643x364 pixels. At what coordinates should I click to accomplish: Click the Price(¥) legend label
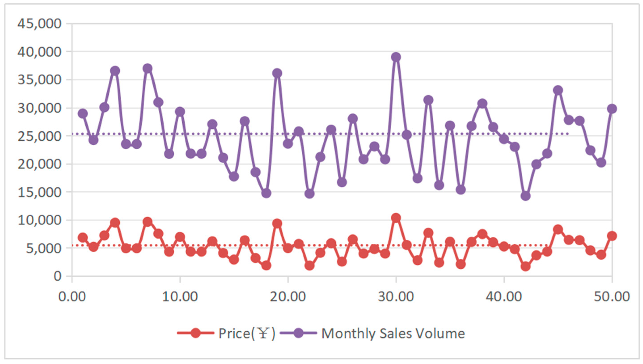247,333
